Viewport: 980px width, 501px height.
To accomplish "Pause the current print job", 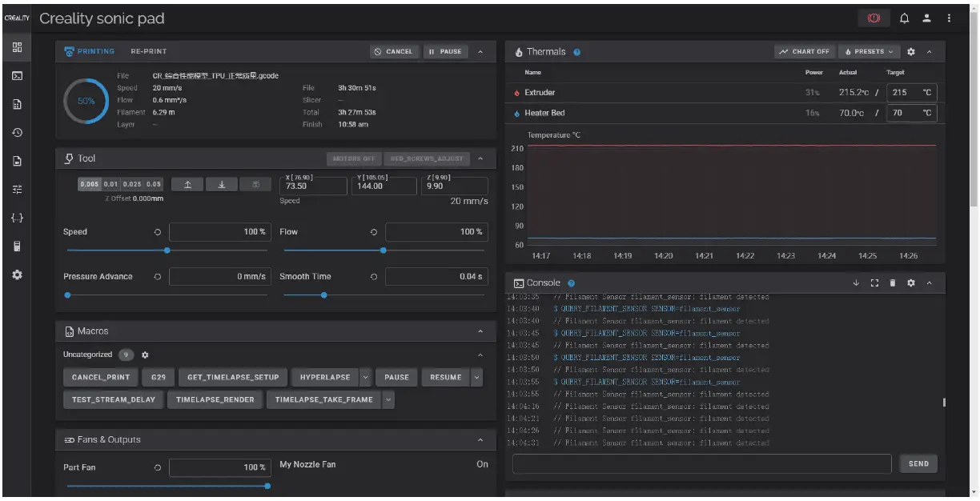I will (445, 52).
